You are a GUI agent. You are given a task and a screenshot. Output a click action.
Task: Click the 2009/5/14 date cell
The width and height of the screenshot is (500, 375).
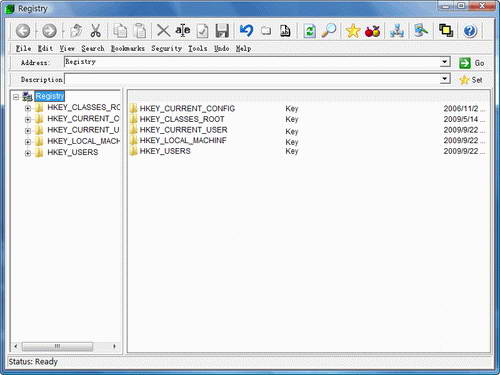(464, 119)
